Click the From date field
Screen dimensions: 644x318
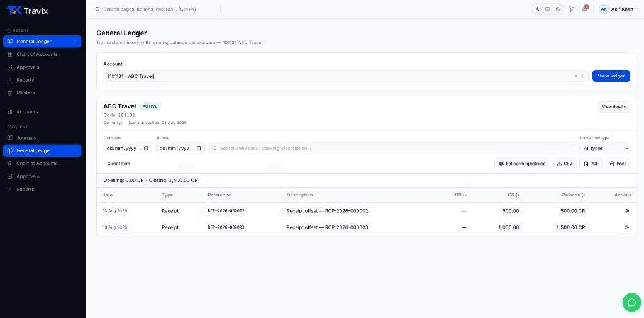128,149
